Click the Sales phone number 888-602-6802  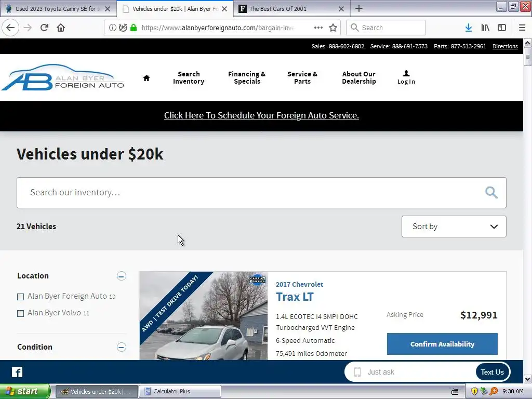(346, 46)
